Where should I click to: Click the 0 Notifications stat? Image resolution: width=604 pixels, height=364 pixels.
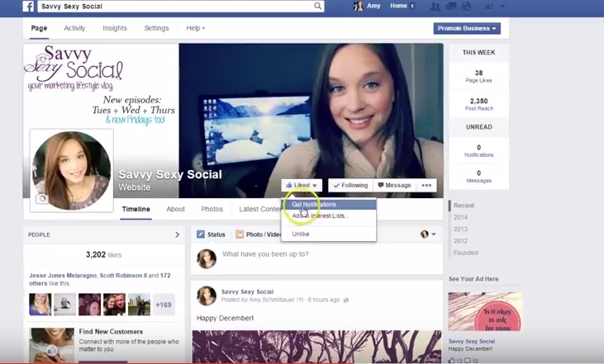[x=478, y=151]
